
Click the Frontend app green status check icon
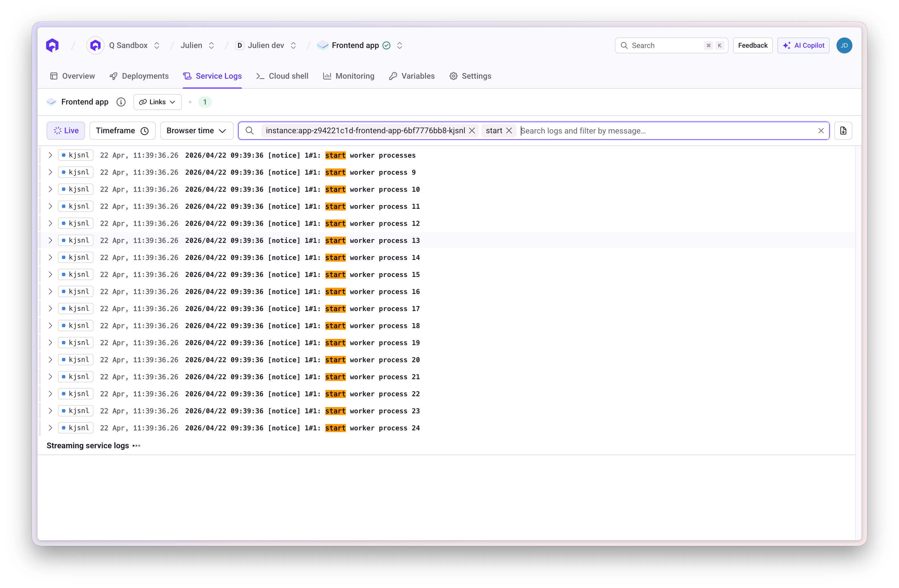coord(386,45)
